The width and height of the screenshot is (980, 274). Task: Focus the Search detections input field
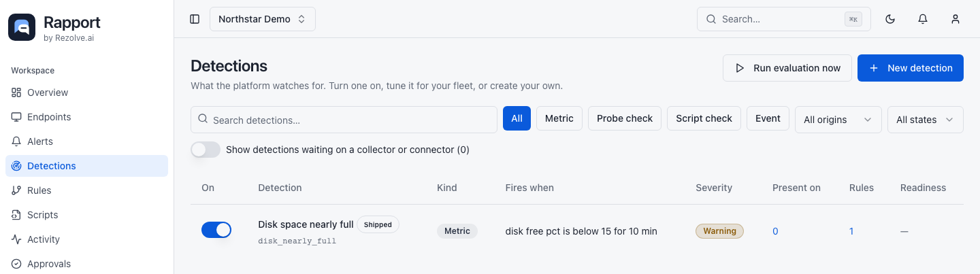(x=344, y=120)
